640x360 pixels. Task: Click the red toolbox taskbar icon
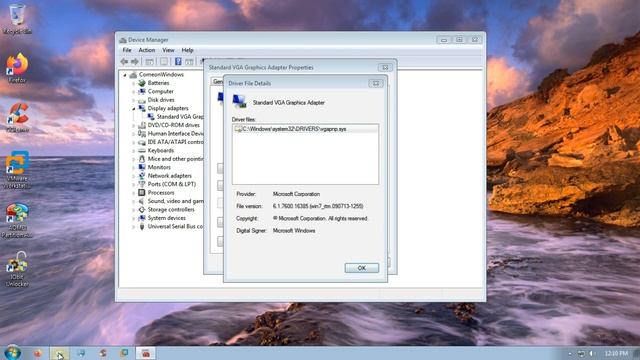tap(145, 353)
